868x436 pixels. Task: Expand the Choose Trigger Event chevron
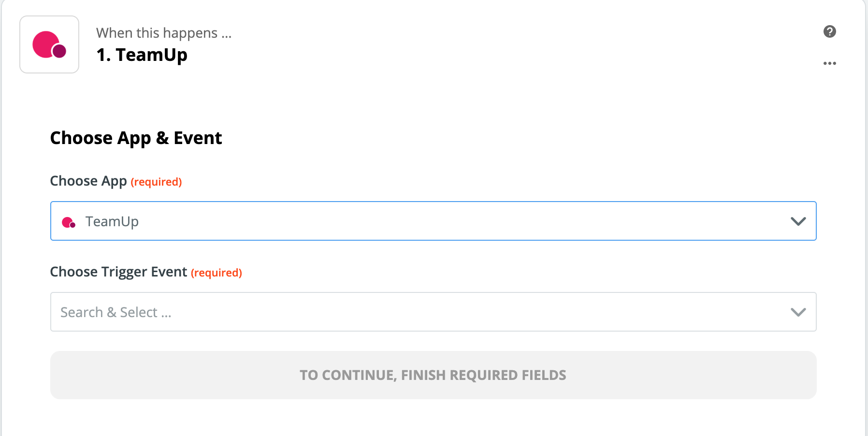coord(798,312)
